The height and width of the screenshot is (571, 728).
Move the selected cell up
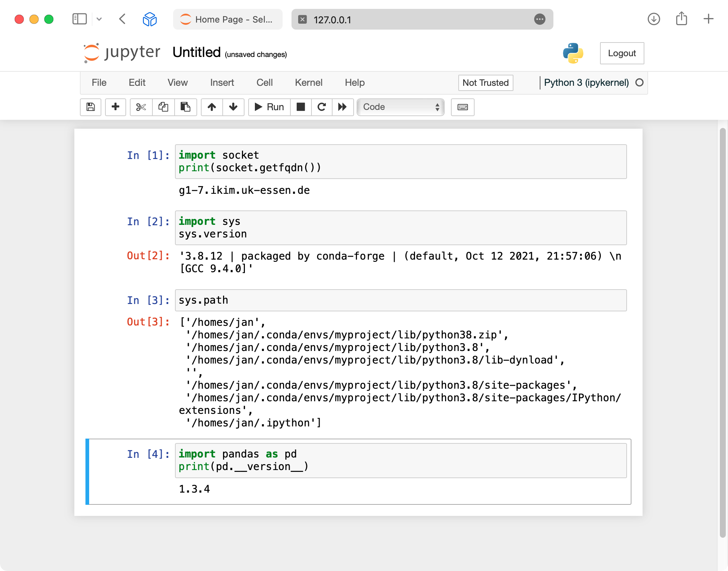[212, 107]
